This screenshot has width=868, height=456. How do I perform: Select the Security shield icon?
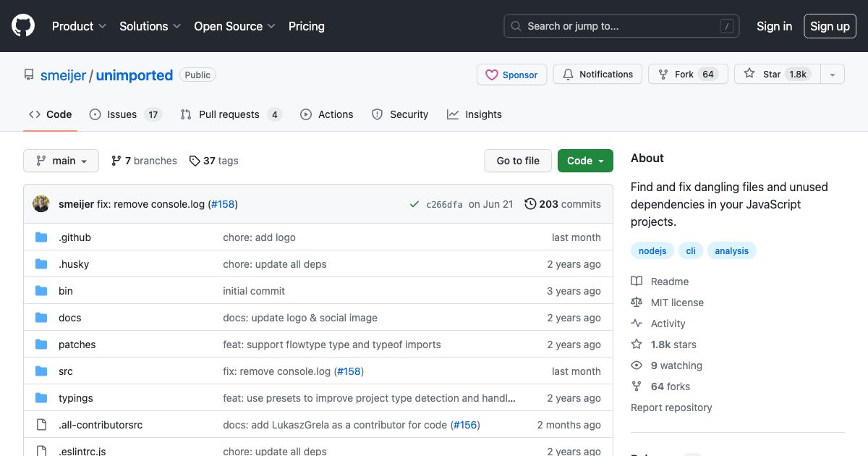point(377,114)
